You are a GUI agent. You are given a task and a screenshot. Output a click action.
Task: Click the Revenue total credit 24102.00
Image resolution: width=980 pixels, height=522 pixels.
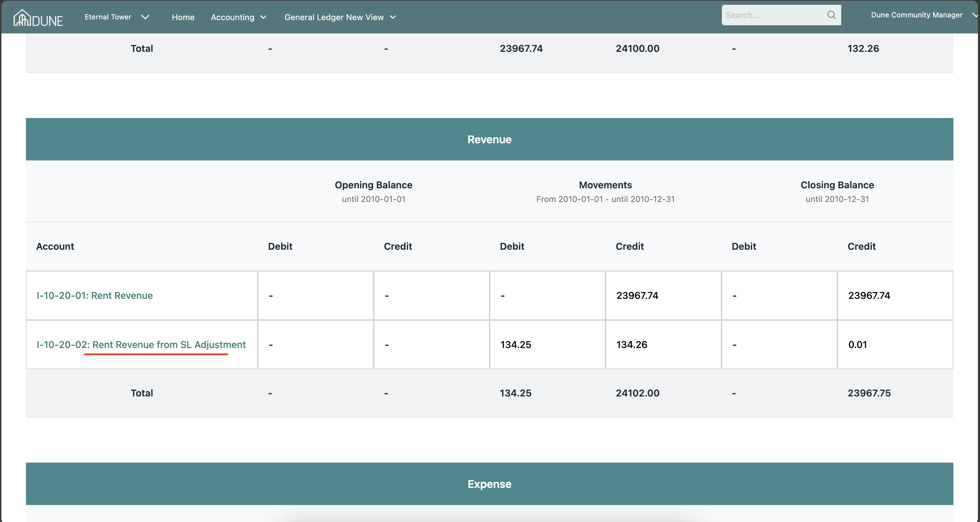(637, 393)
